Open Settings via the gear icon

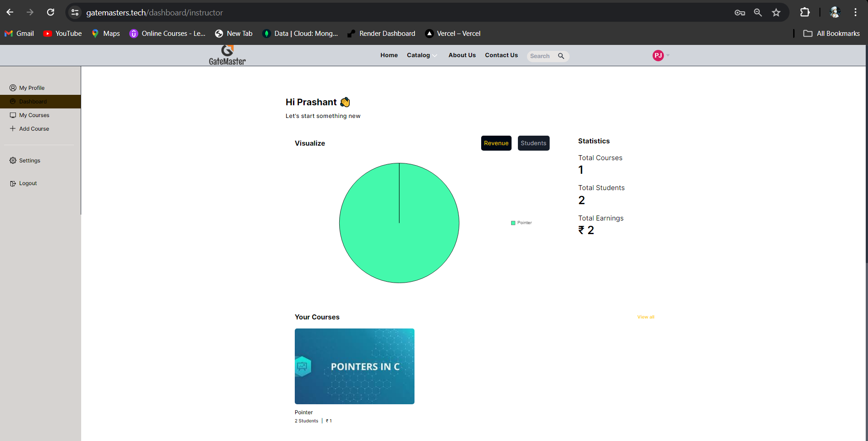click(13, 160)
